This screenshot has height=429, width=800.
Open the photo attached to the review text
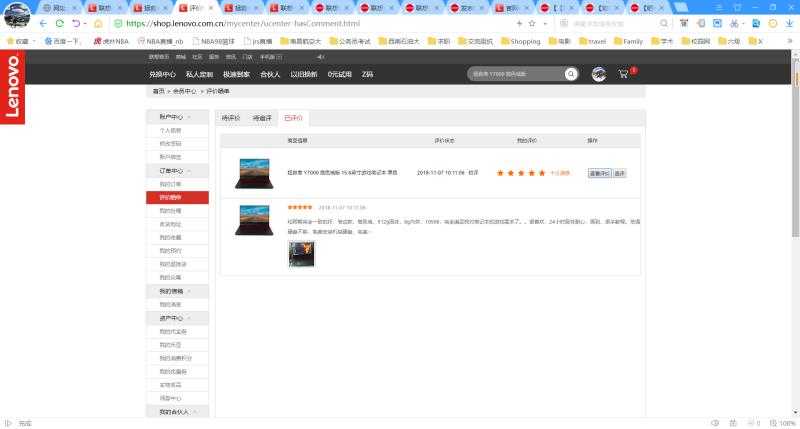click(x=302, y=254)
